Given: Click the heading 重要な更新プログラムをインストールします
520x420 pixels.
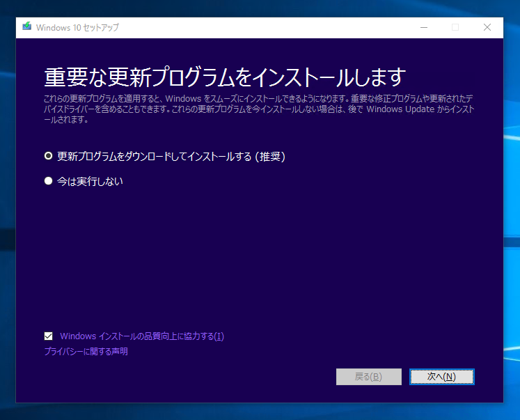Looking at the screenshot, I should click(x=225, y=77).
